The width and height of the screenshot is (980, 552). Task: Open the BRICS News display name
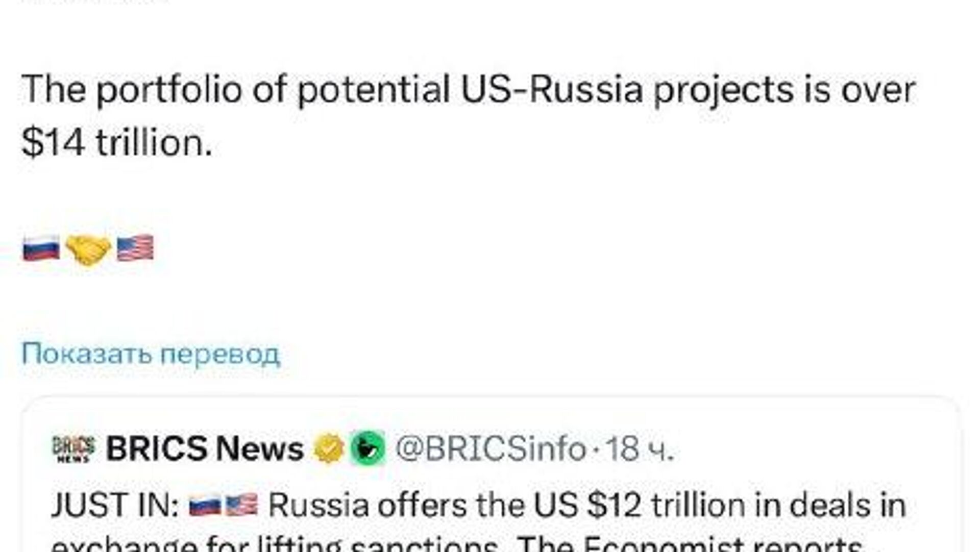click(205, 448)
